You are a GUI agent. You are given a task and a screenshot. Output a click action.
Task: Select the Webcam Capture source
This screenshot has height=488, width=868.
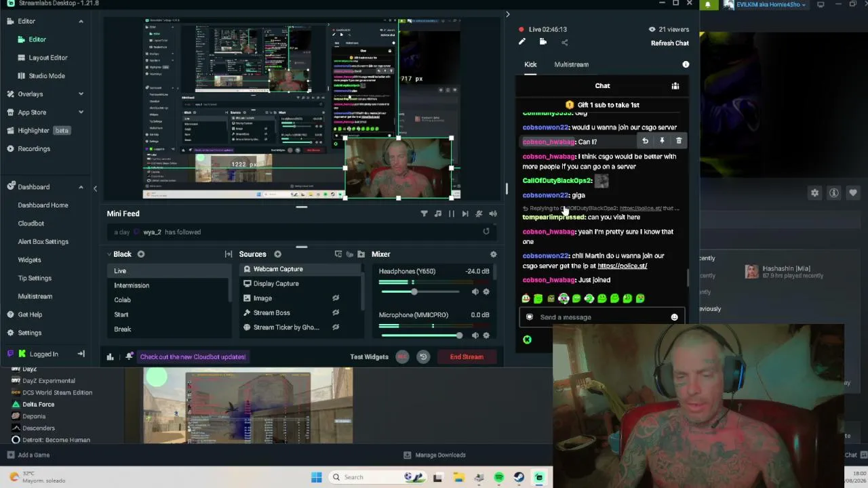coord(300,269)
